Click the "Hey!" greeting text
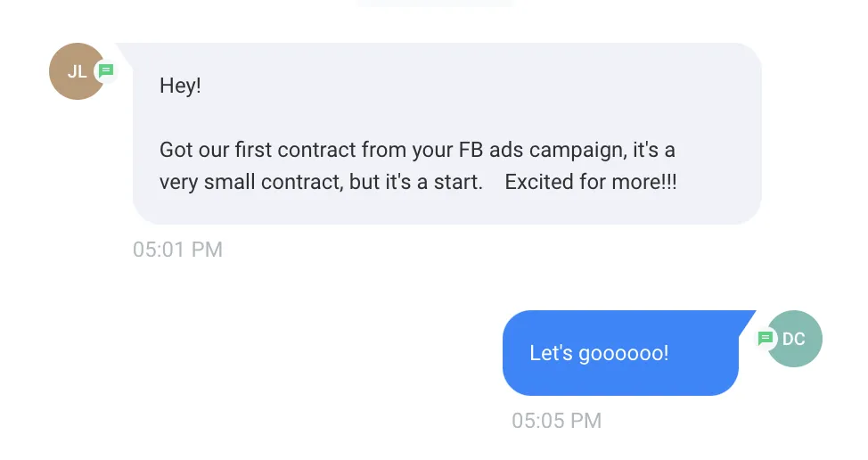 (x=180, y=86)
